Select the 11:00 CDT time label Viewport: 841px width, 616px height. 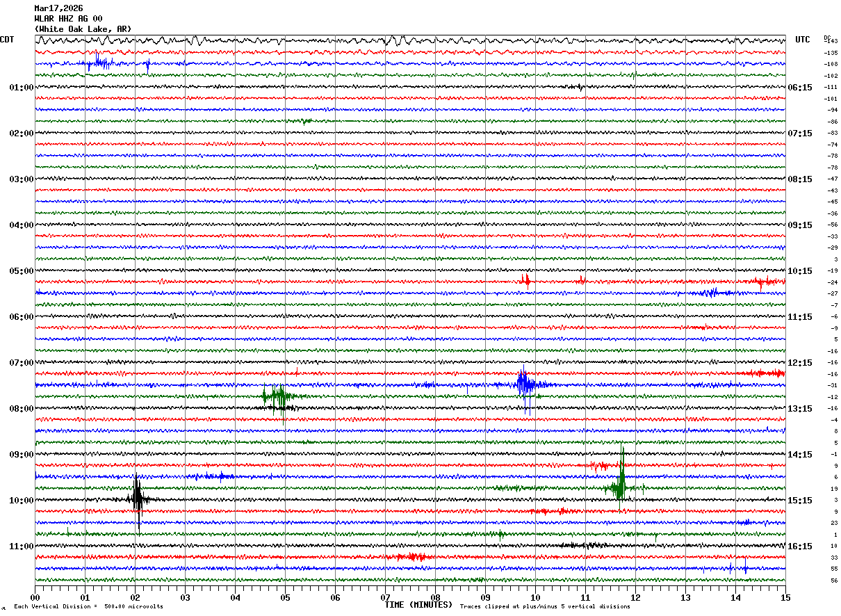[21, 546]
